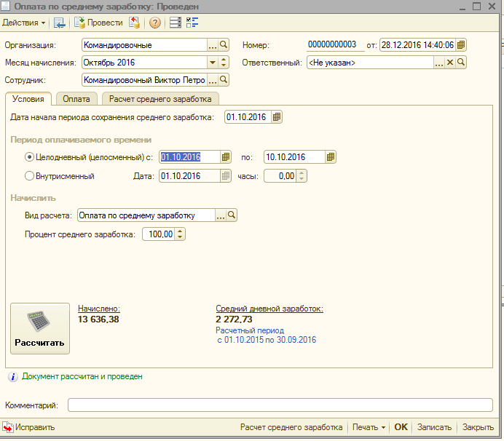Viewport: 504px width, 441px height.
Task: Expand the Месяц начисления dropdown arrow
Action: point(212,63)
